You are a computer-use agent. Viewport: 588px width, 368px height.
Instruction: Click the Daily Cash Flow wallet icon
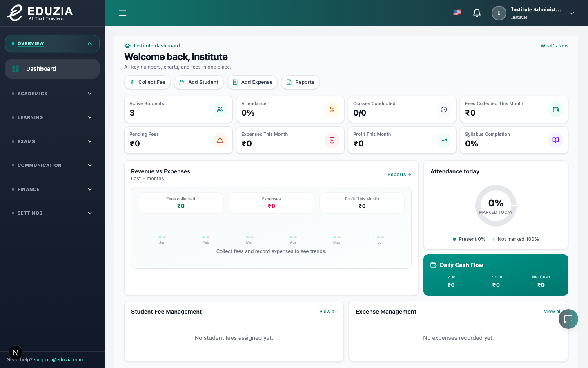tap(433, 265)
